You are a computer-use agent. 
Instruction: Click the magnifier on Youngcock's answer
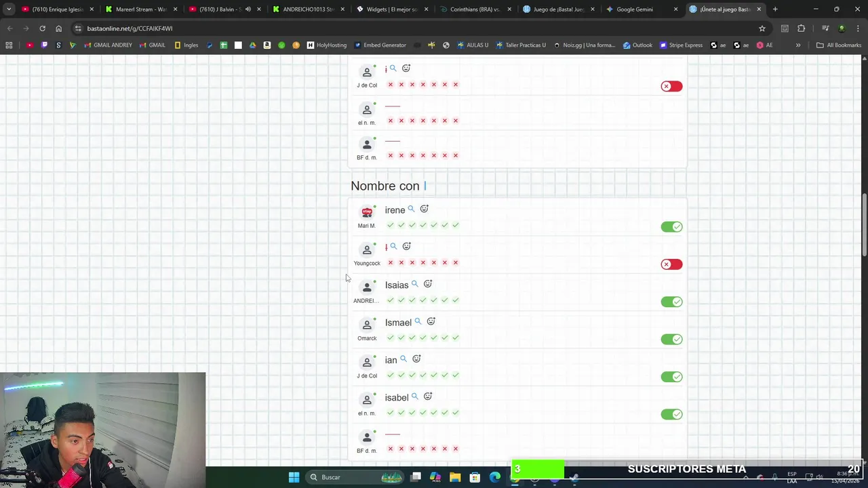point(393,247)
